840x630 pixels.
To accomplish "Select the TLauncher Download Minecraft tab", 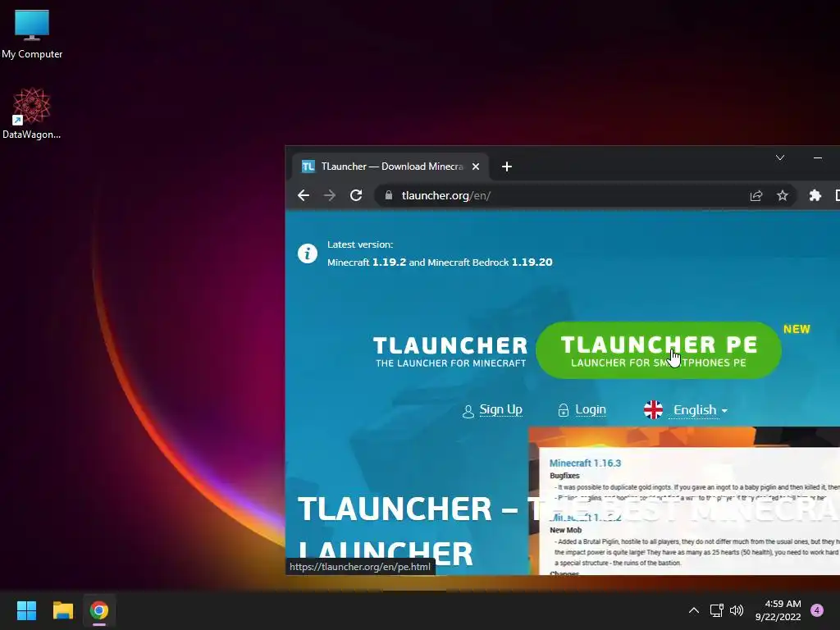I will (390, 167).
